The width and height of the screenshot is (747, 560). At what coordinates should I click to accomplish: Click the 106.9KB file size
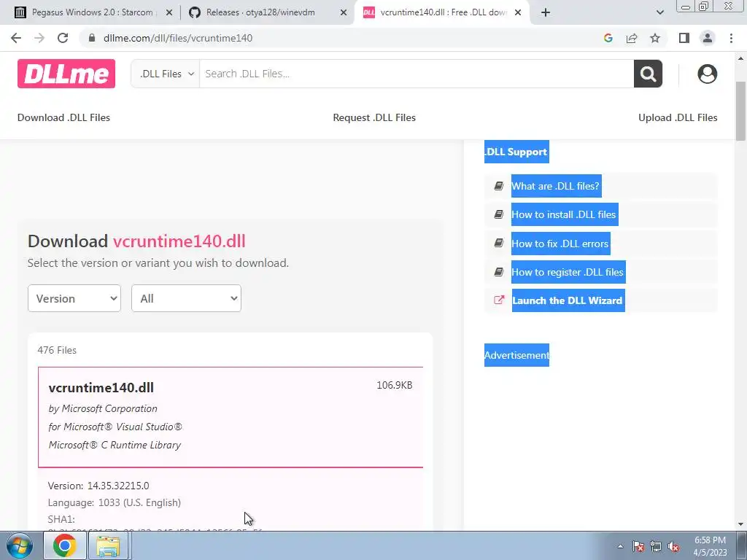coord(395,385)
